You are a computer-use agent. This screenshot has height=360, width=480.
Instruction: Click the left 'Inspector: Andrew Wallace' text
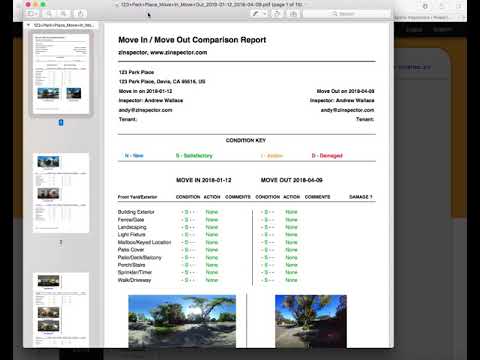tap(151, 100)
